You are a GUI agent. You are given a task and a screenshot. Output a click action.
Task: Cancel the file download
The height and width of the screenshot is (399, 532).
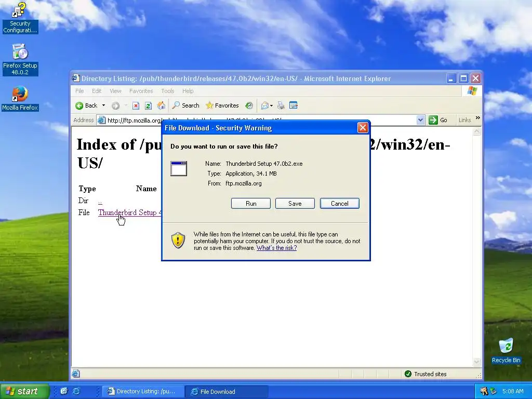point(340,204)
